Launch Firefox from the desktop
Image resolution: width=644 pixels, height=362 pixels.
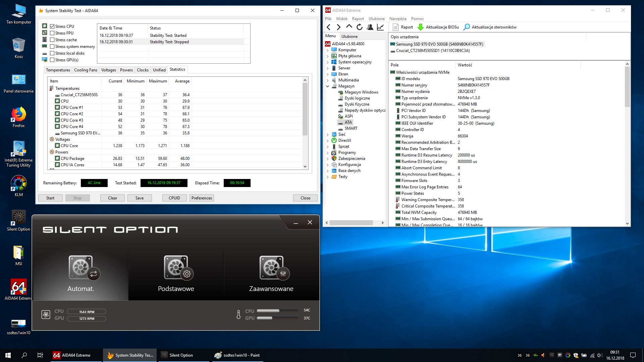pyautogui.click(x=19, y=117)
